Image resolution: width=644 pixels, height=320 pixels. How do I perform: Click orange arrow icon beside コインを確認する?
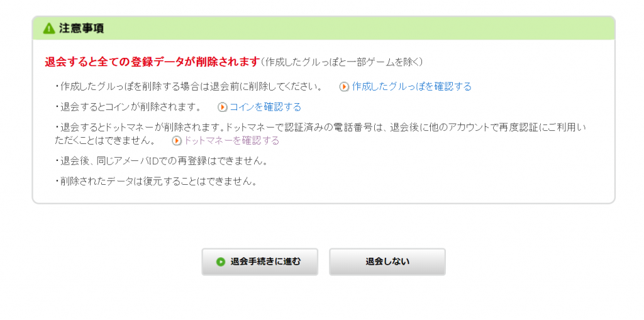[222, 108]
